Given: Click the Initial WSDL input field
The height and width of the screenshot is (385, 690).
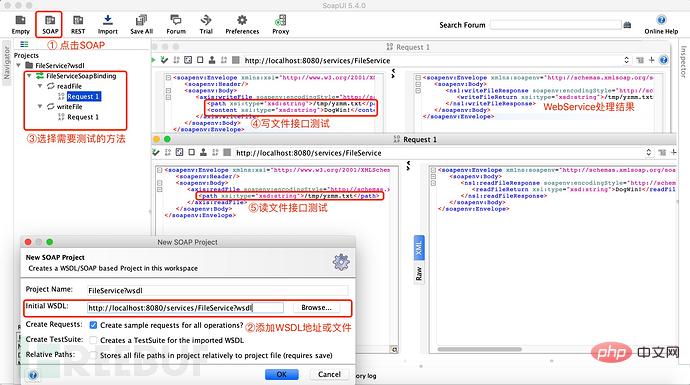Looking at the screenshot, I should click(185, 308).
